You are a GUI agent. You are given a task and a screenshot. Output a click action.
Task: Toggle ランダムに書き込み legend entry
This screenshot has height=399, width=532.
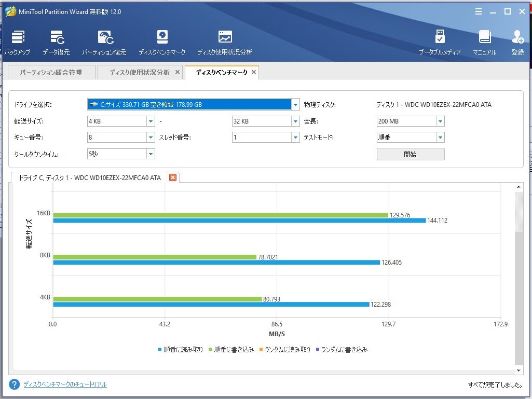pyautogui.click(x=342, y=350)
